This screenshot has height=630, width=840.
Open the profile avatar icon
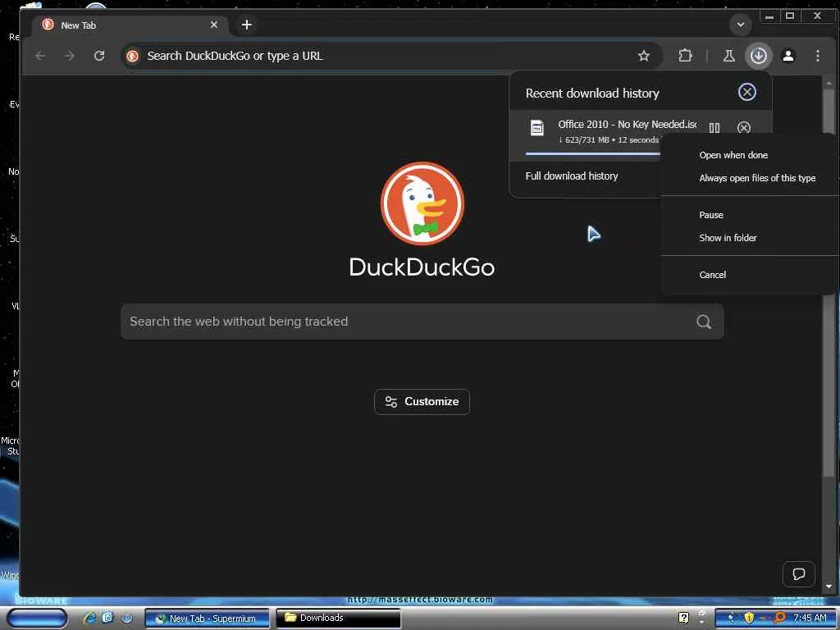[788, 56]
